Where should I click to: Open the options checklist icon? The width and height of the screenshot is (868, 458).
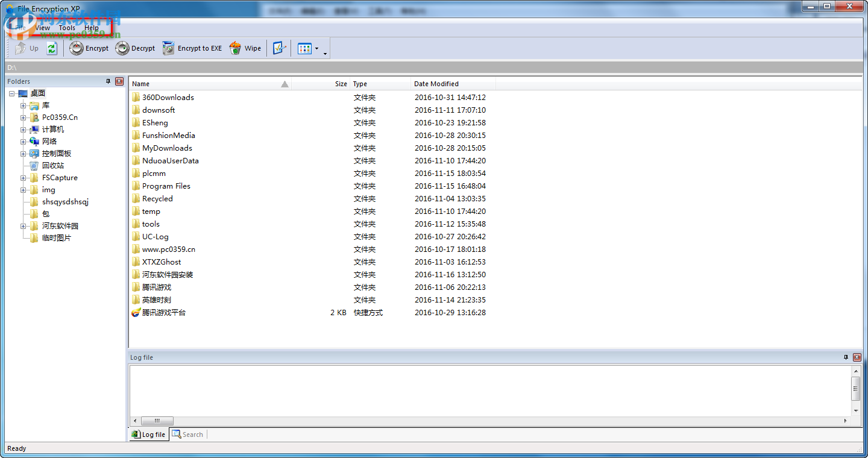[x=279, y=48]
